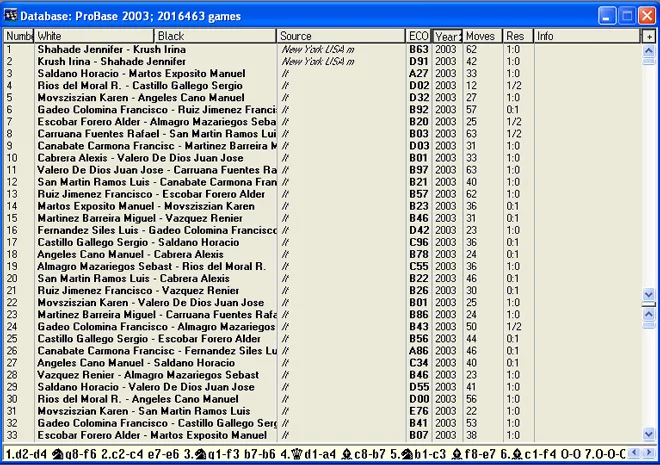
Task: Click the Res column header
Action: tap(517, 36)
